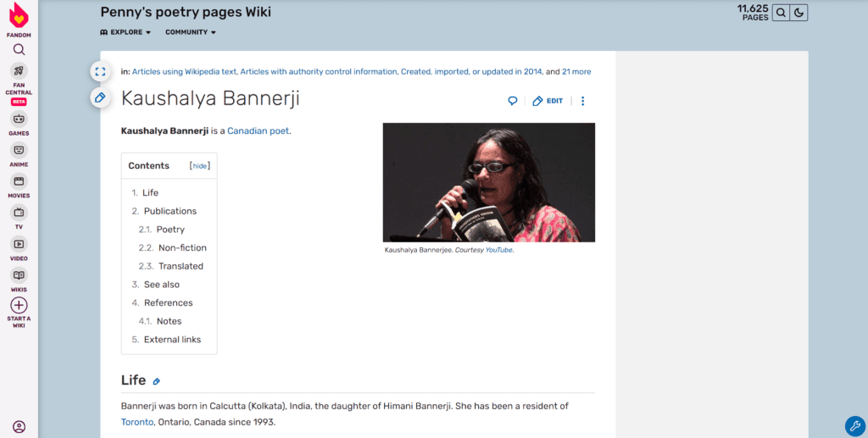This screenshot has height=438, width=868.
Task: Click the Edit button for the article
Action: (548, 101)
